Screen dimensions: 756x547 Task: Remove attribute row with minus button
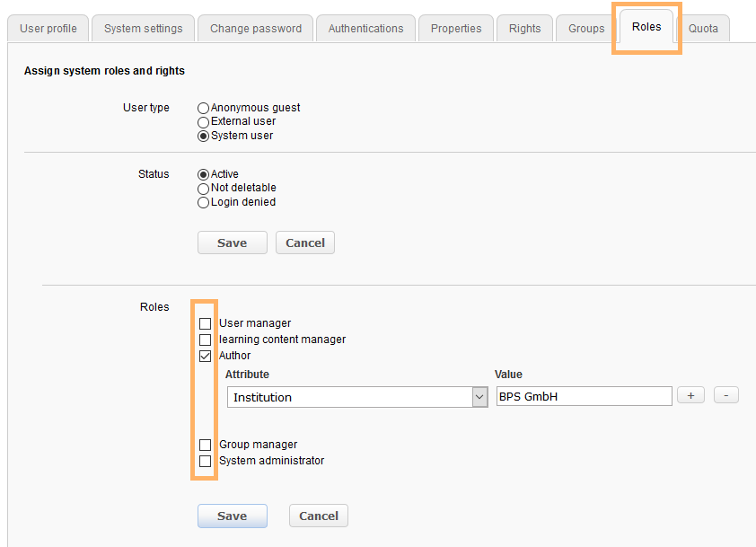[725, 395]
